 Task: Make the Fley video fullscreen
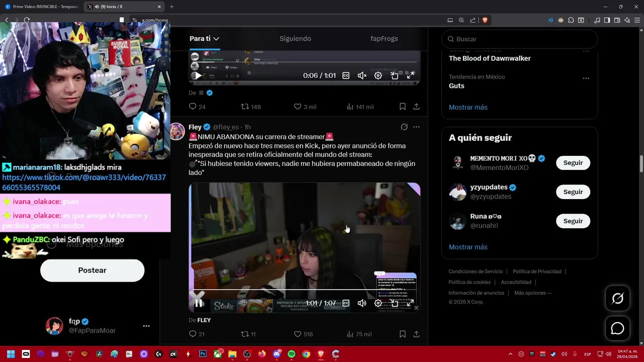click(x=411, y=303)
